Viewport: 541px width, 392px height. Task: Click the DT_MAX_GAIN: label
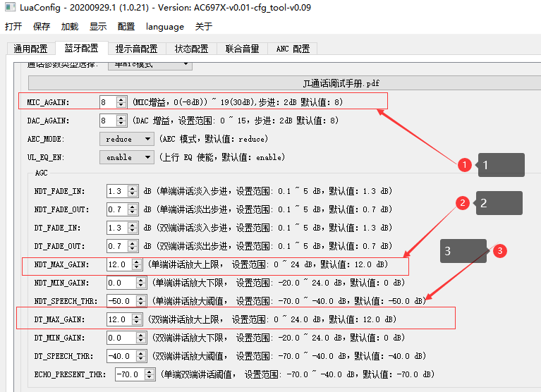tap(59, 319)
